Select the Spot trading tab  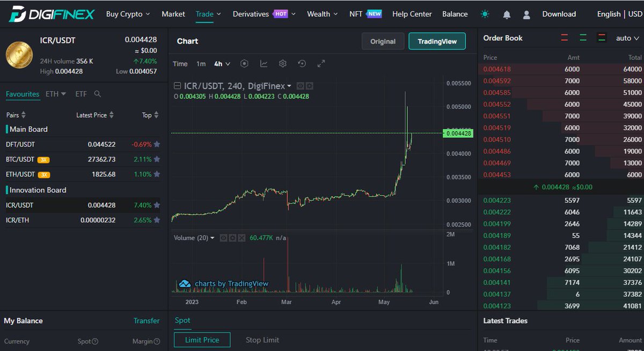(x=182, y=320)
